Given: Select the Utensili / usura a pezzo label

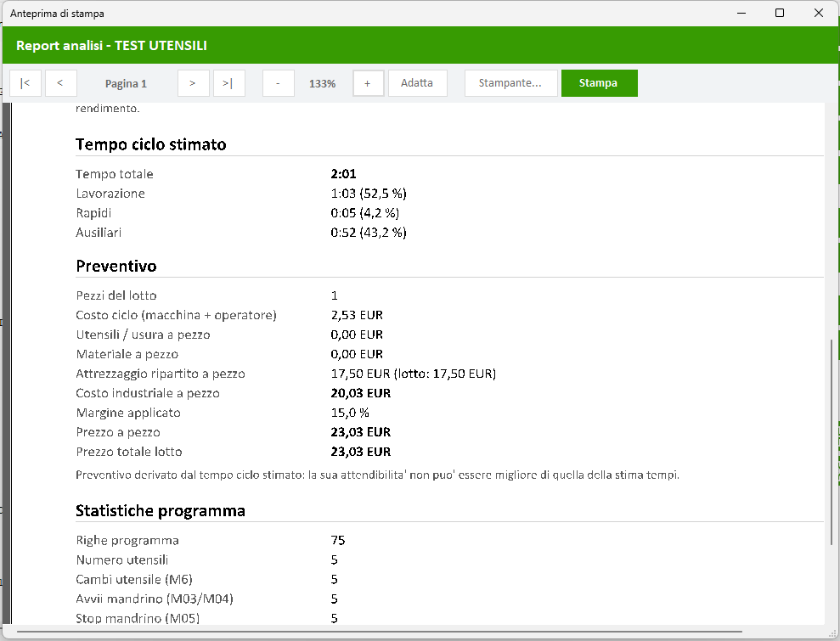Looking at the screenshot, I should [143, 335].
